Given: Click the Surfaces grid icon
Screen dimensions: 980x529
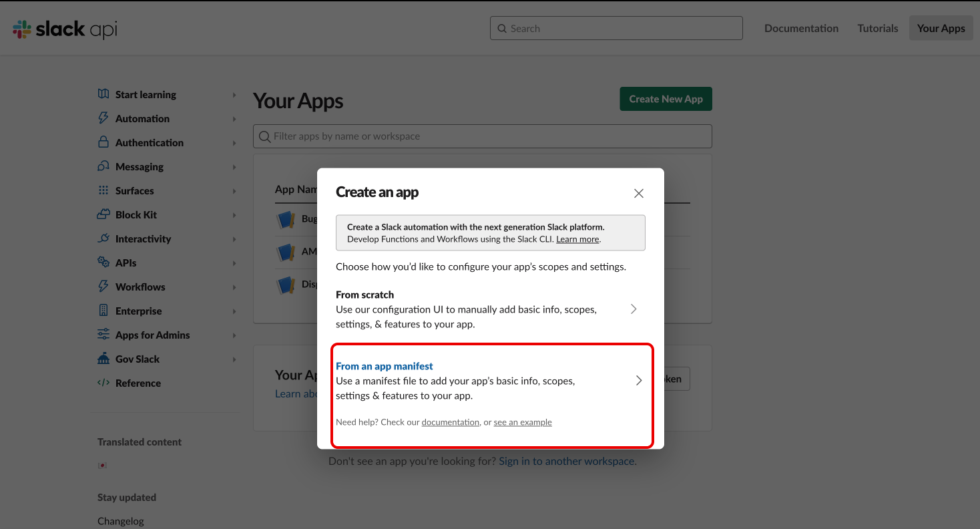Looking at the screenshot, I should pyautogui.click(x=103, y=190).
